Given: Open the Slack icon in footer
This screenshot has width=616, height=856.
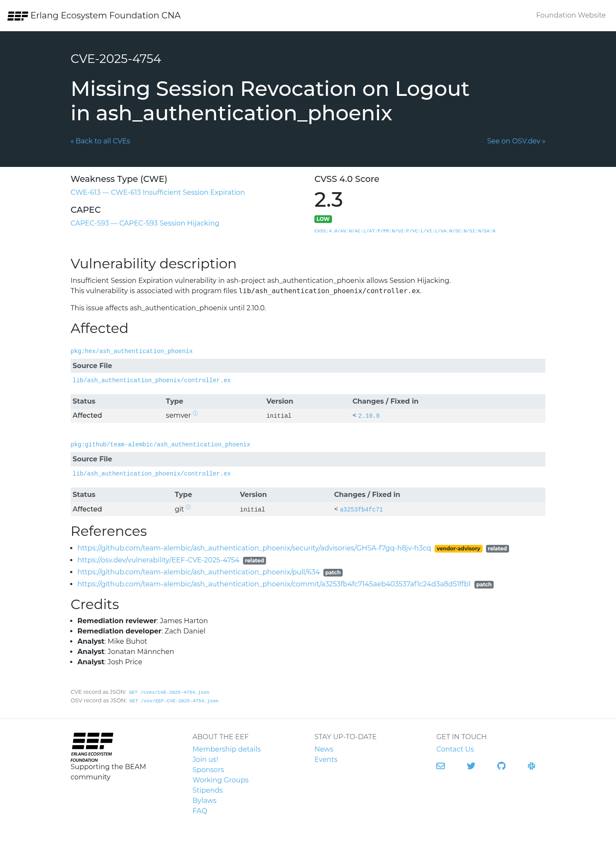Looking at the screenshot, I should 532,766.
